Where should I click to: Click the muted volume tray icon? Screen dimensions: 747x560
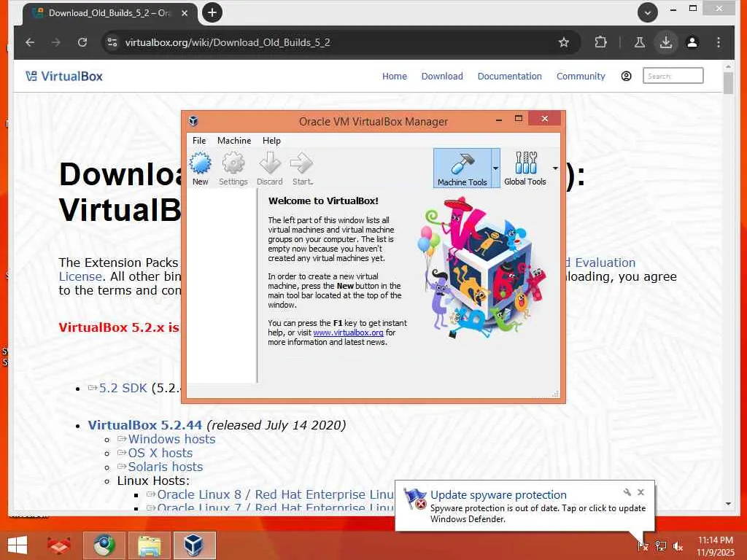(x=678, y=546)
